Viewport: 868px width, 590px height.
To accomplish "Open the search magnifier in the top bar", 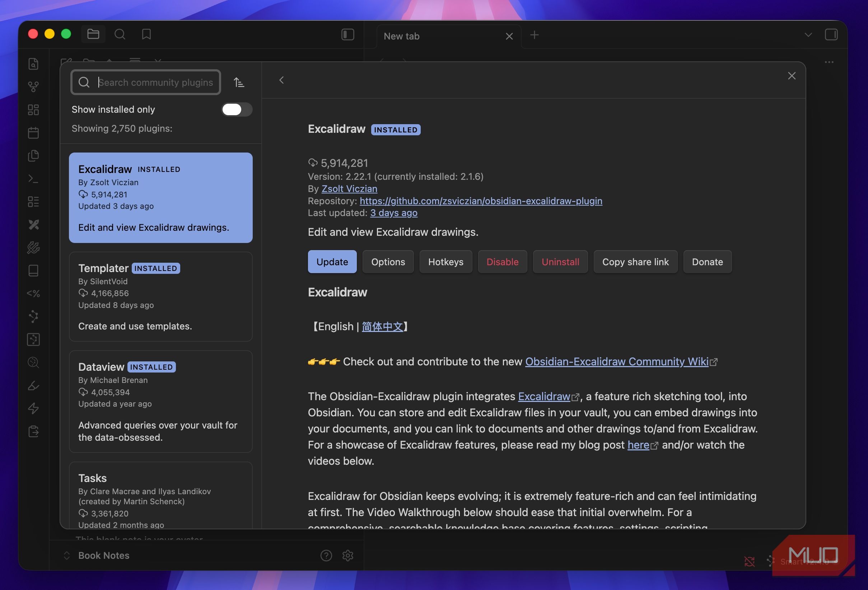I will coord(120,34).
